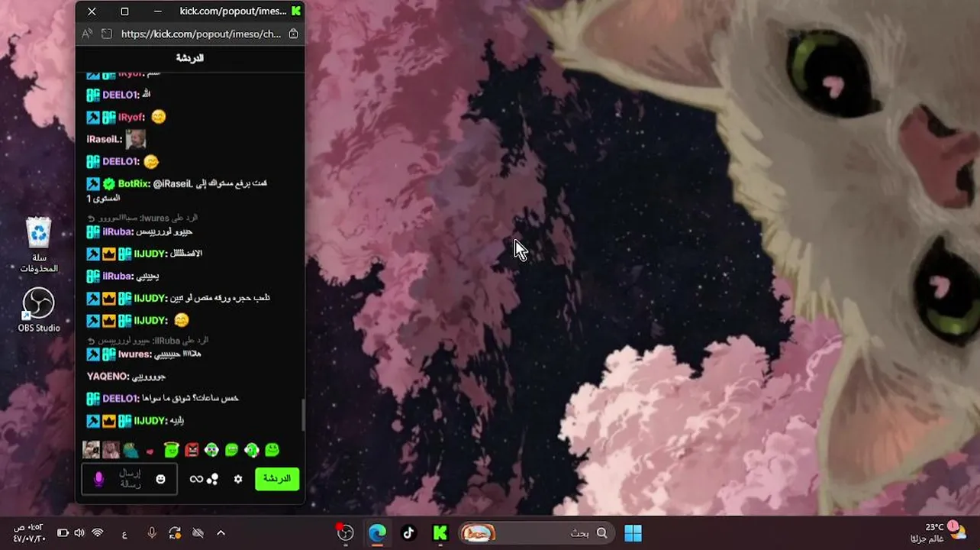Click the tray camera-off icon
The height and width of the screenshot is (550, 980).
[198, 533]
